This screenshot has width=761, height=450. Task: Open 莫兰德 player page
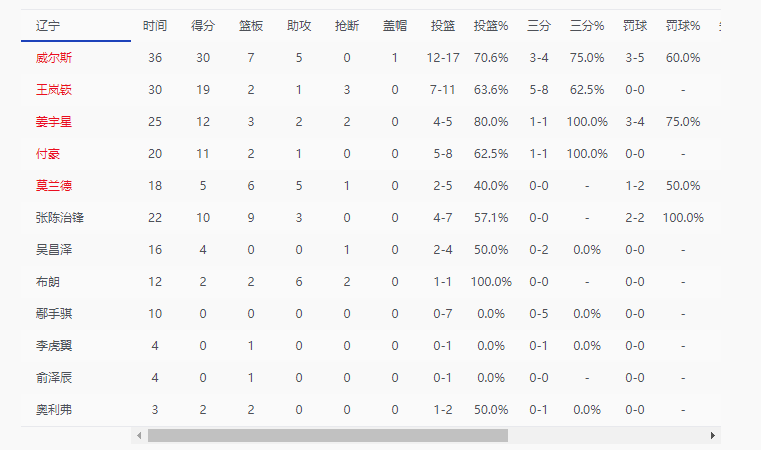pyautogui.click(x=54, y=186)
